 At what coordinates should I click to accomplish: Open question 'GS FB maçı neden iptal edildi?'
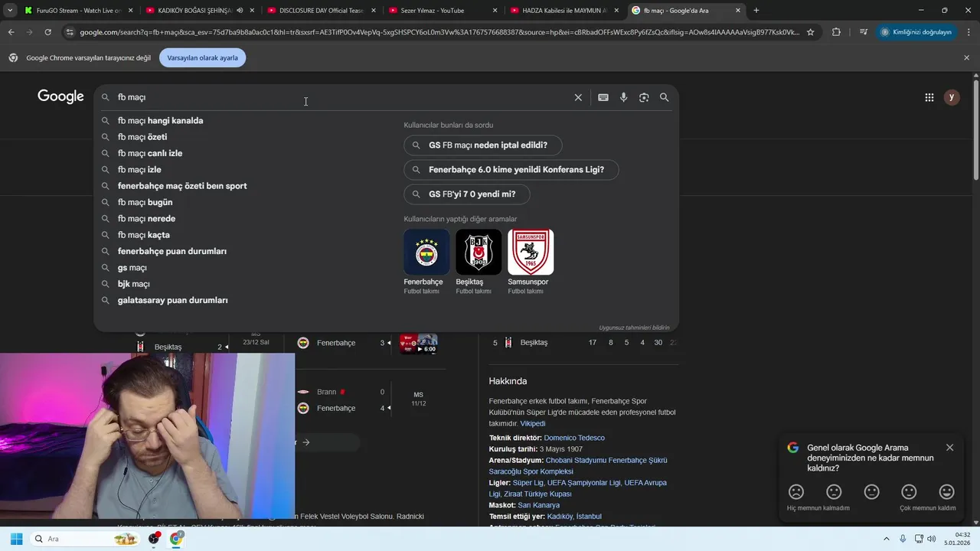pyautogui.click(x=482, y=145)
